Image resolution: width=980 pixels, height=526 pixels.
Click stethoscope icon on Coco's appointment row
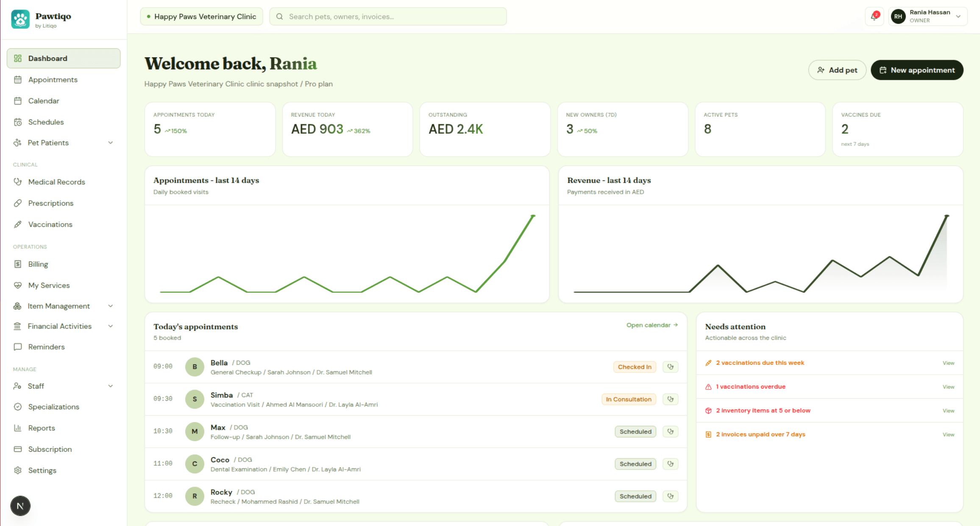pos(670,464)
